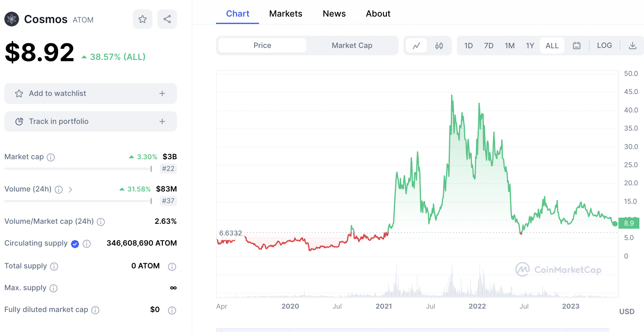Click plus icon on Track in portfolio
The width and height of the screenshot is (644, 332).
coord(162,121)
